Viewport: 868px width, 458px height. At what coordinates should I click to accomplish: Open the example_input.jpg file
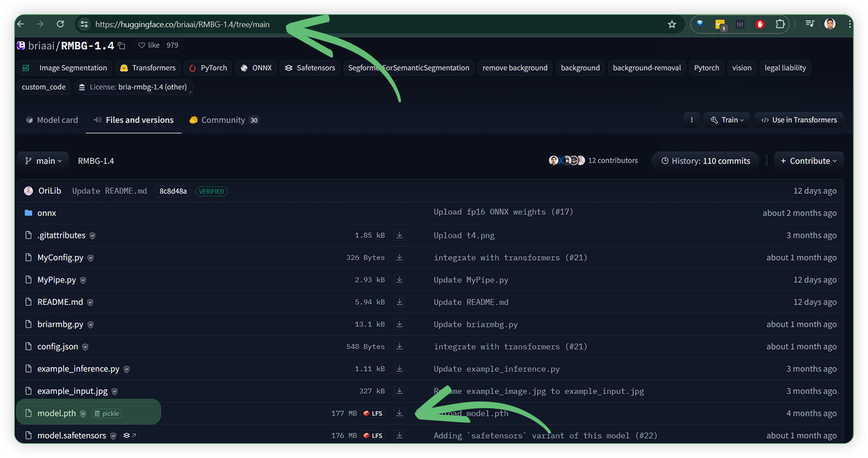click(72, 391)
